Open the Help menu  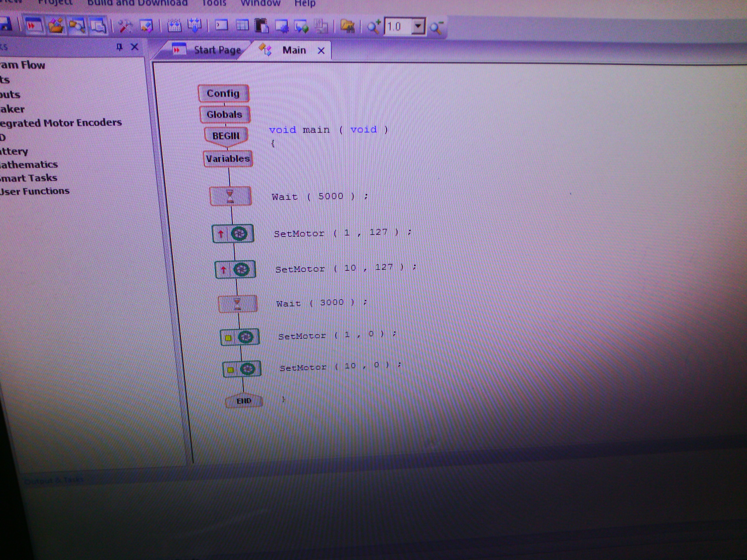pyautogui.click(x=305, y=3)
